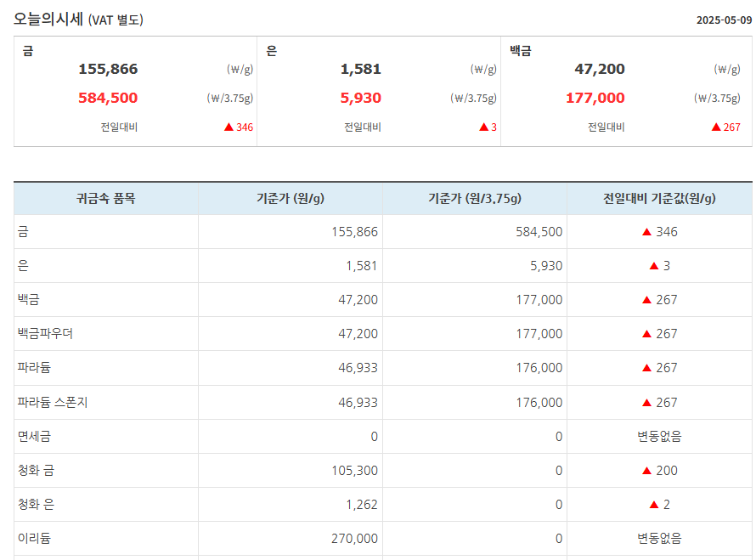
Task: Click up-triangle icon in 은 table row
Action: 654,266
